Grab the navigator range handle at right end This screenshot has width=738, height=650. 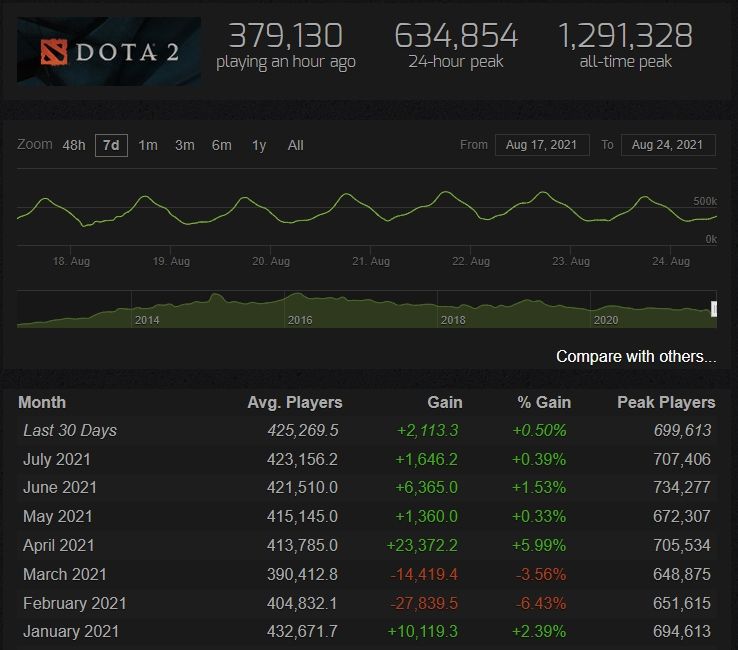714,309
